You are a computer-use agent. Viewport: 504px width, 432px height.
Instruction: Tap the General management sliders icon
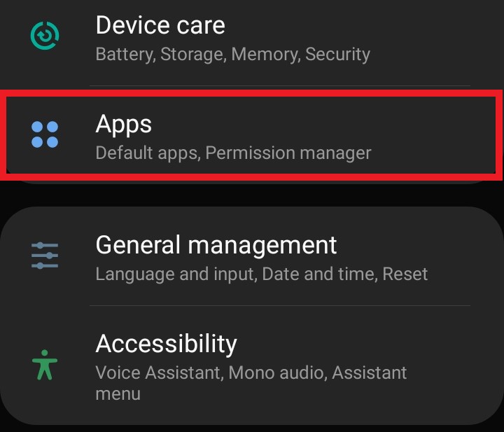tap(45, 256)
